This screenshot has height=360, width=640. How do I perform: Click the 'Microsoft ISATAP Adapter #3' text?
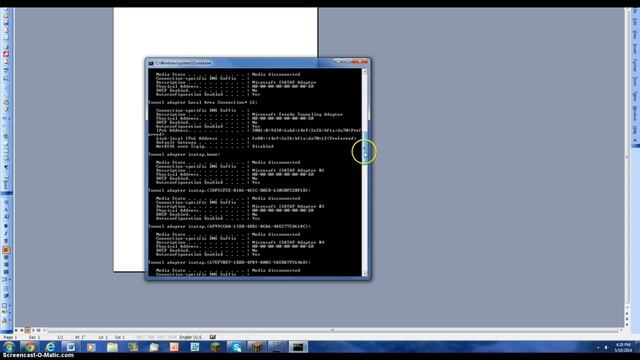(288, 206)
